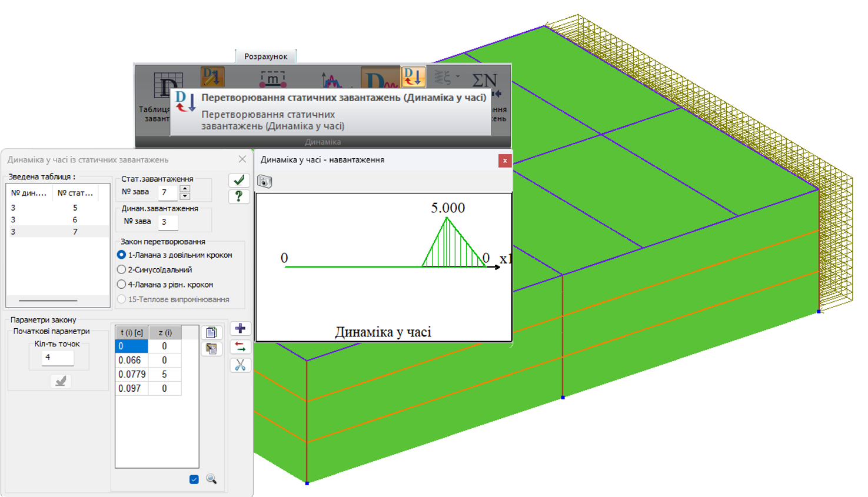Click the static load conversion ribbon icon
Viewport: 868px width, 497px height.
point(413,76)
